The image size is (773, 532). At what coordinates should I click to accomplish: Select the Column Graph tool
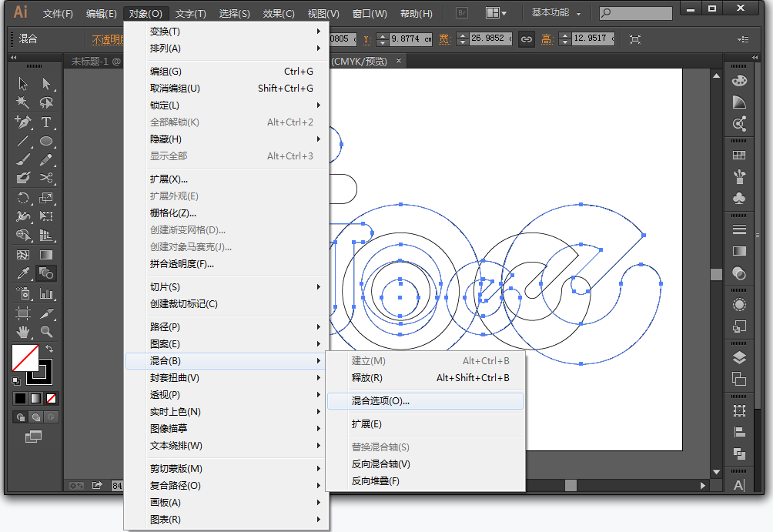coord(46,293)
